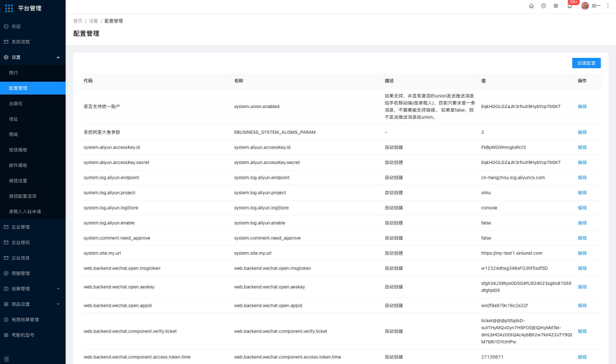616x364 pixels.
Task: Edit the system.comment.need_approve row
Action: click(x=582, y=238)
